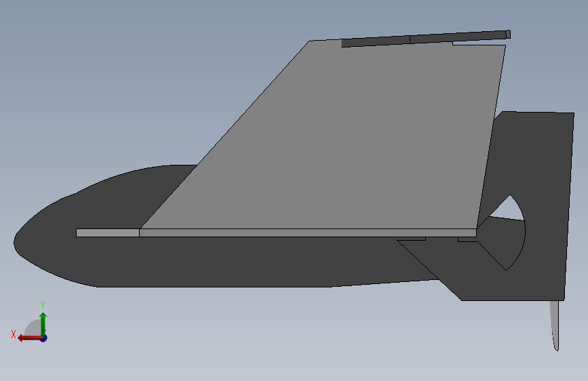Select the short light gray strip at the wing root

108,233
